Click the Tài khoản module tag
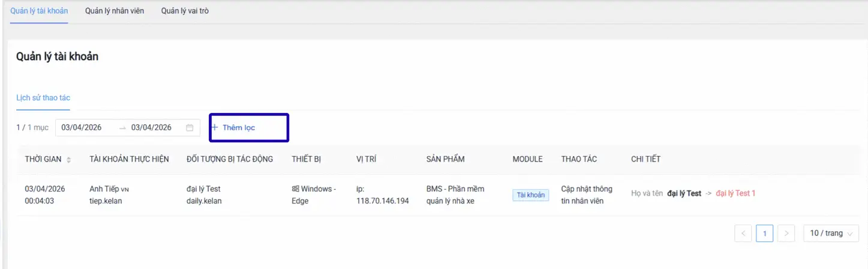The image size is (868, 269). pos(530,195)
